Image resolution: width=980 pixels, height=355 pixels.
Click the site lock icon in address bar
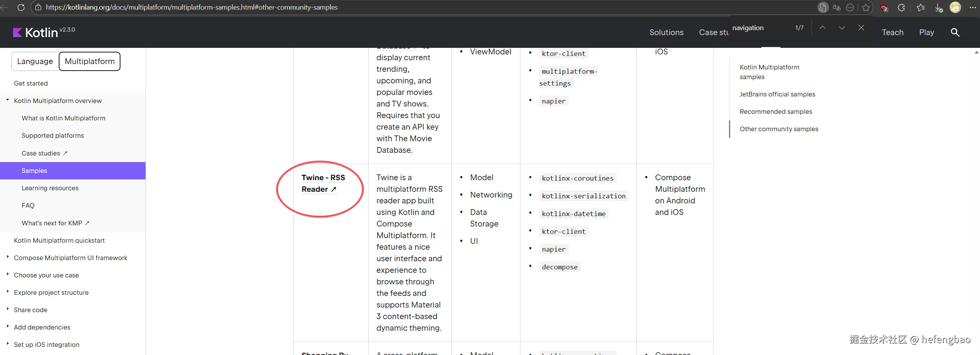point(38,7)
